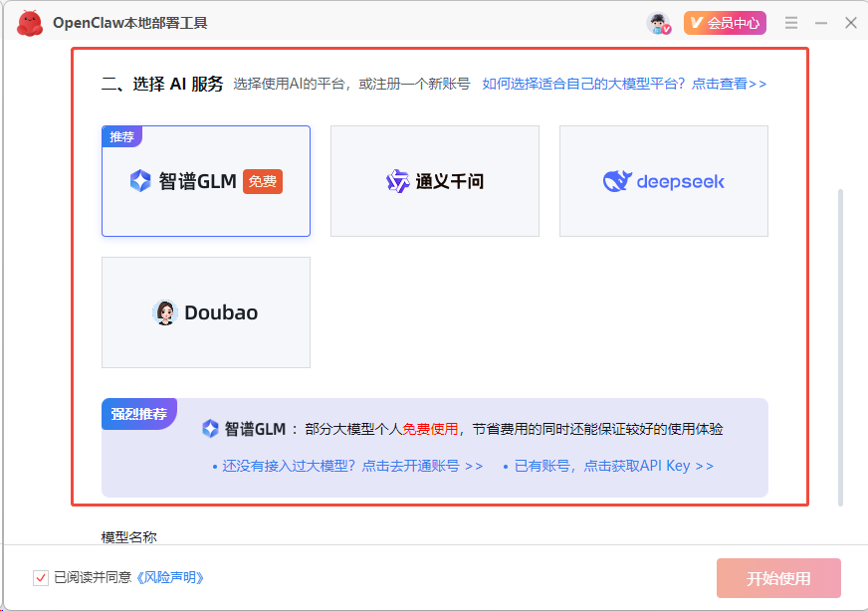
Task: Open the 会员中心 membership center
Action: pos(725,22)
